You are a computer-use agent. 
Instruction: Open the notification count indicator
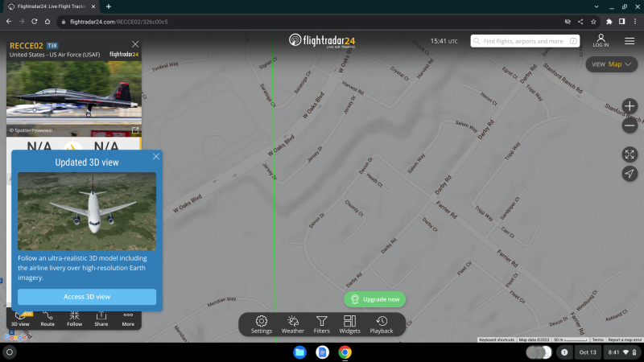(x=564, y=352)
